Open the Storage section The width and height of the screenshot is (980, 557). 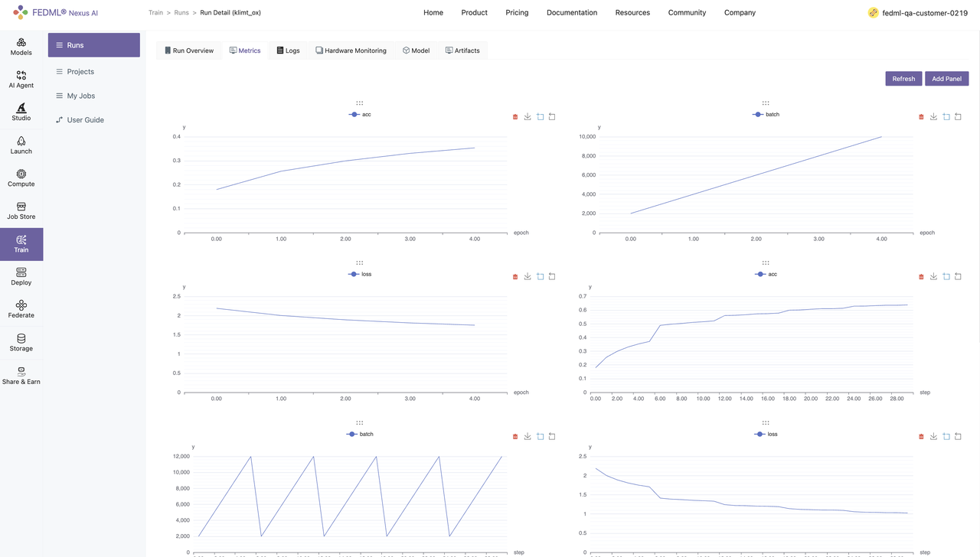pyautogui.click(x=21, y=343)
